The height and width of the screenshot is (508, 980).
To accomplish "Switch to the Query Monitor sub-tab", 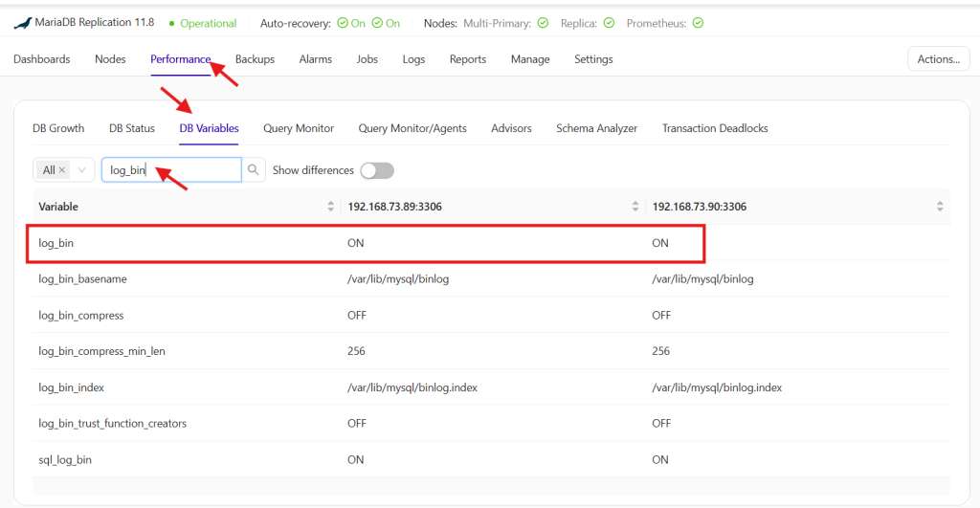I will (299, 128).
